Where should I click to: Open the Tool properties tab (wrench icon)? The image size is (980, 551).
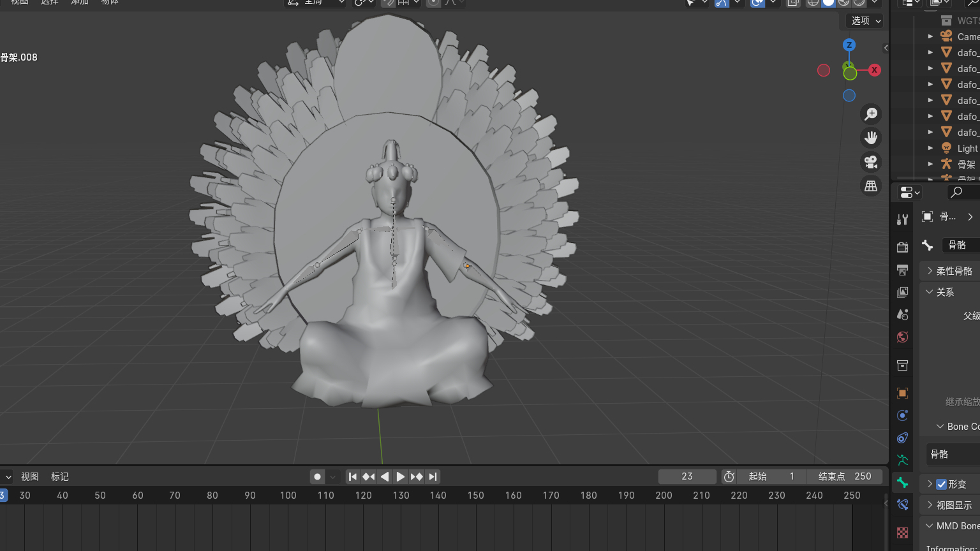[x=902, y=220]
